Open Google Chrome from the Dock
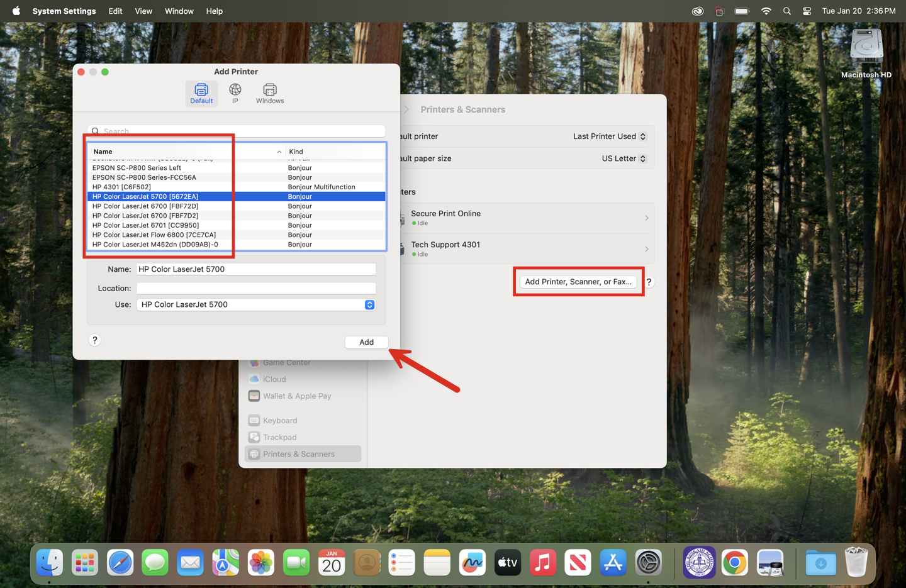This screenshot has height=588, width=906. (735, 562)
